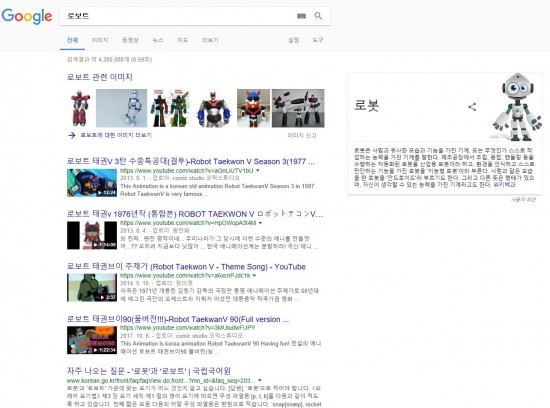
Task: Expand the 더보기 menu
Action: [x=210, y=40]
